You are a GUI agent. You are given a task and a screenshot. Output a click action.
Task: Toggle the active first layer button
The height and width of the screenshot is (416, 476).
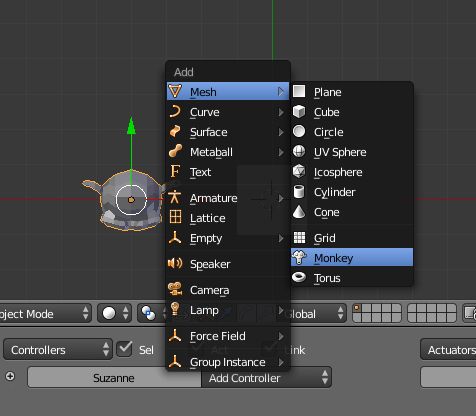click(357, 308)
